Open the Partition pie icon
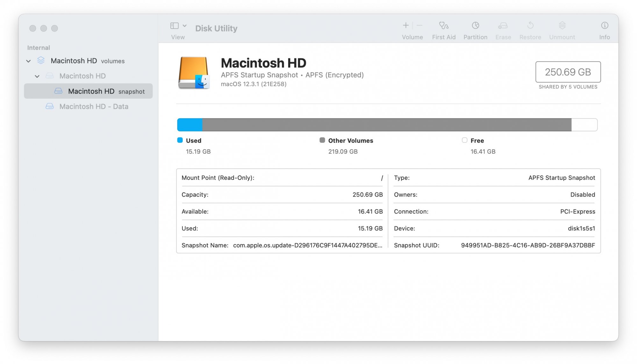The image size is (637, 364). [x=476, y=25]
